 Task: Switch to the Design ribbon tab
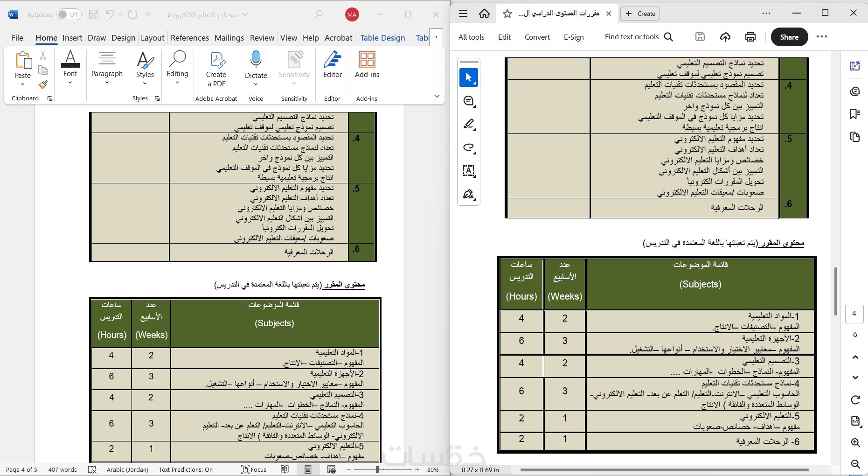124,38
